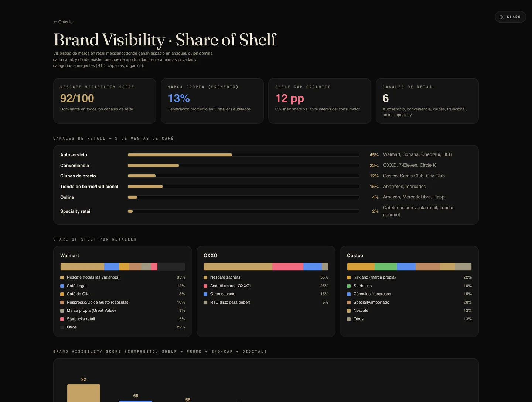Screen dimensions: 532x402
Task: Click the green Starbucks swatch in Costco legend
Action: 349,286
